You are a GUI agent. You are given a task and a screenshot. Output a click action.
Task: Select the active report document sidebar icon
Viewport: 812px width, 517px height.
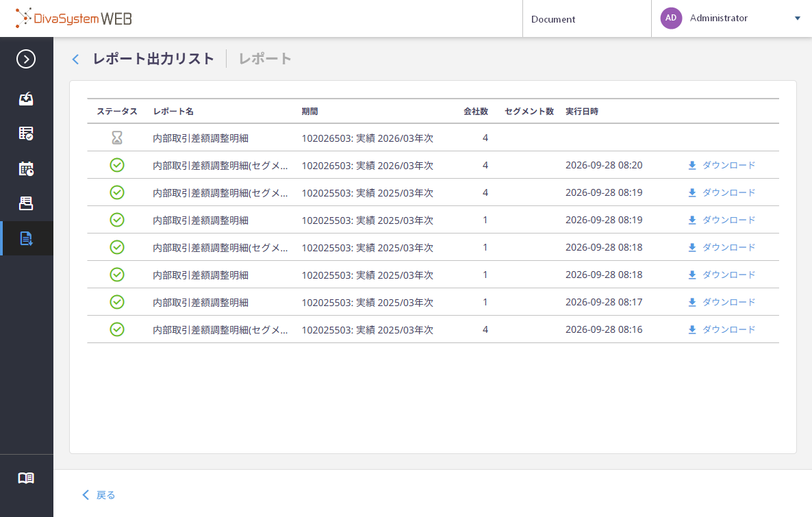click(x=26, y=238)
